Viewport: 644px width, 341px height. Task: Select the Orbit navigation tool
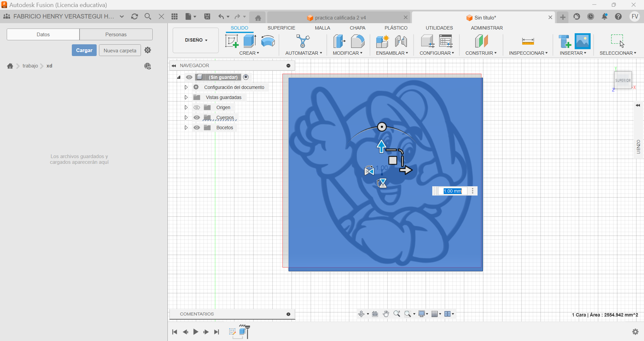click(x=361, y=314)
